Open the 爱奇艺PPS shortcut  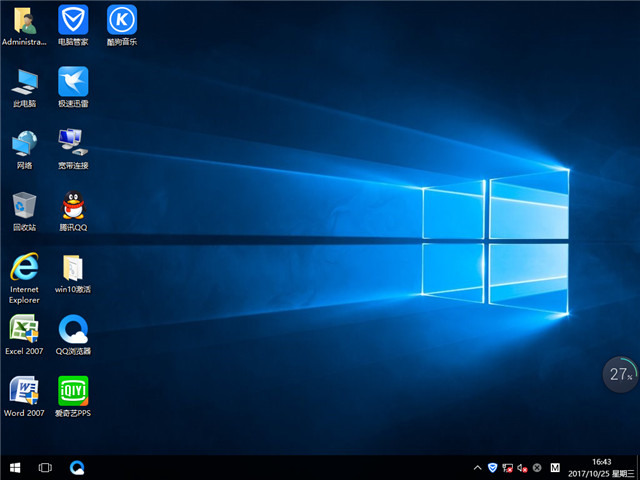(72, 390)
